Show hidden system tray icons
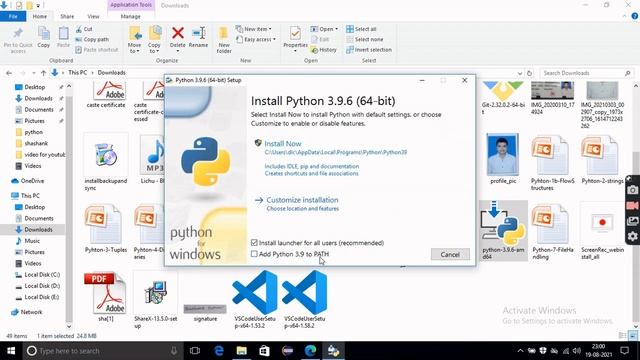This screenshot has width=640, height=360. [520, 351]
